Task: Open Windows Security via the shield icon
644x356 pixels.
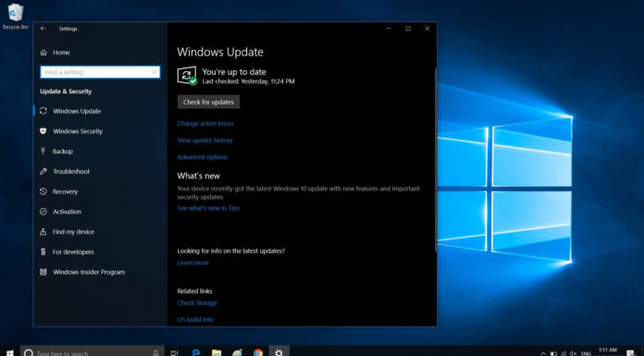Action: tap(43, 131)
